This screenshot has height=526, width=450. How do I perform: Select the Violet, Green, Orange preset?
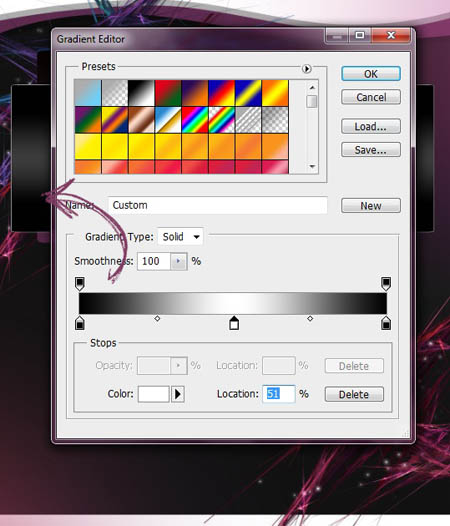click(88, 120)
